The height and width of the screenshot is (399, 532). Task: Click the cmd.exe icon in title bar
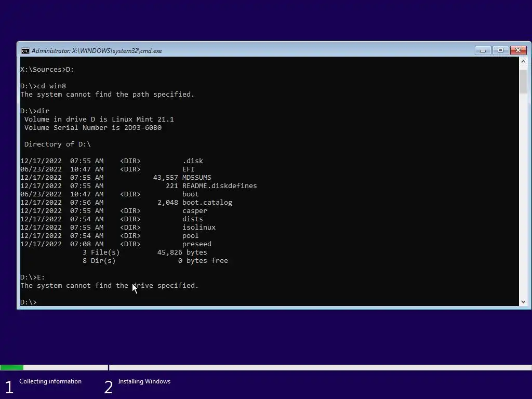25,51
